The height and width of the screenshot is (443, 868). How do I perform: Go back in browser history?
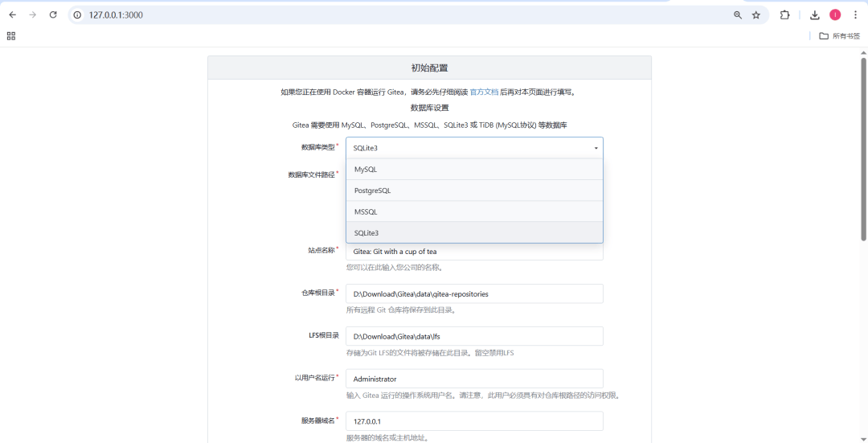click(12, 15)
